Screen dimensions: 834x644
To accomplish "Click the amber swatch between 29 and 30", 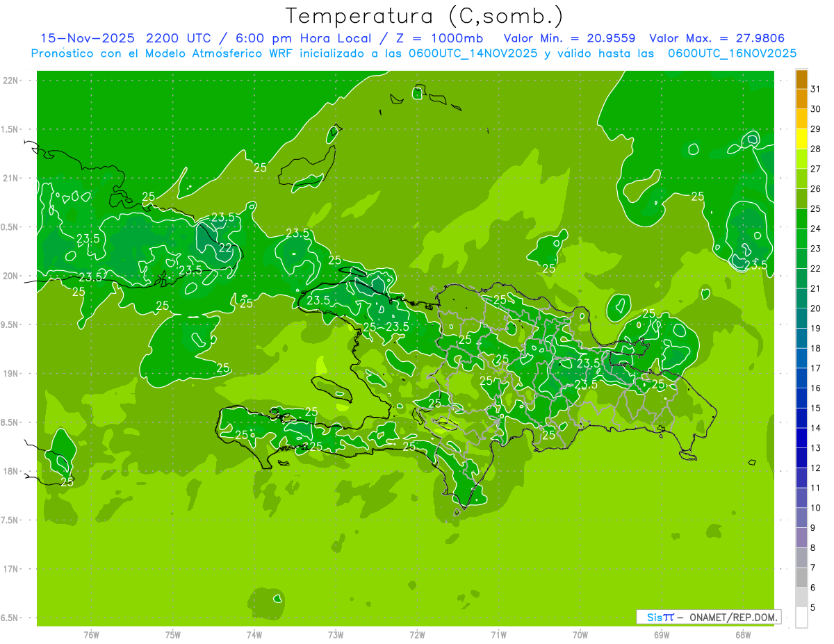I will [x=801, y=119].
